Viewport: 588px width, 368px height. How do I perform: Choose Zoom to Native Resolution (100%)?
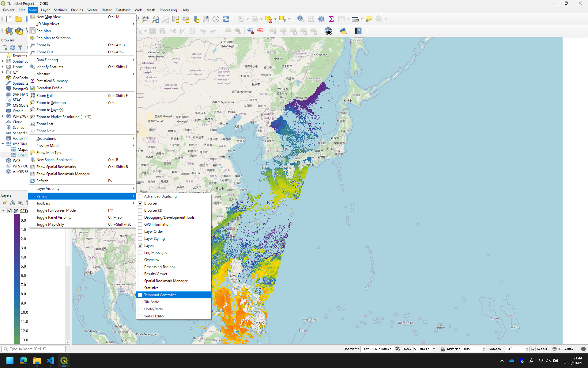[64, 117]
